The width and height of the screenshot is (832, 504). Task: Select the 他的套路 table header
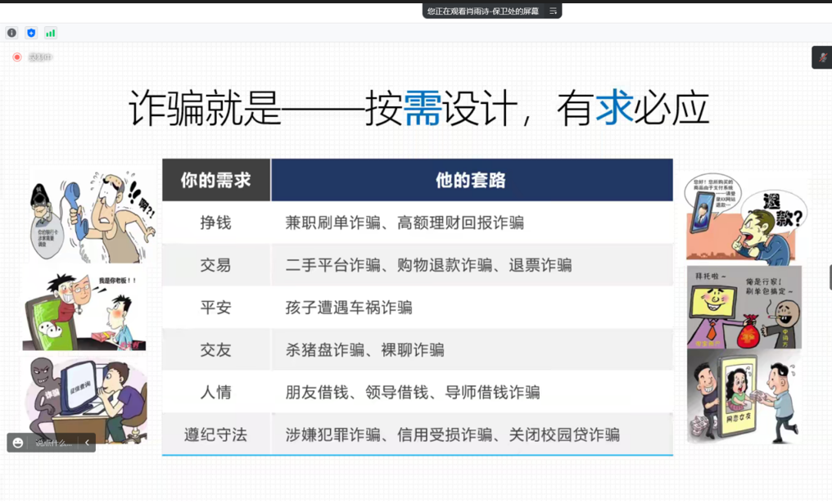coord(471,181)
